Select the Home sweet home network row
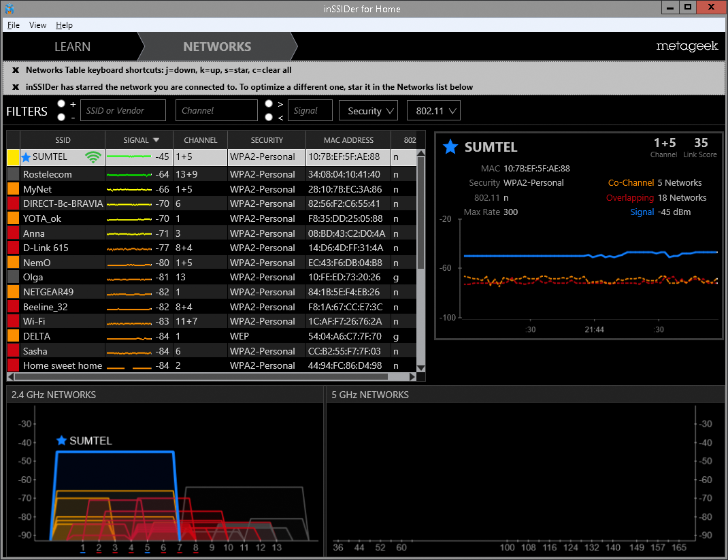This screenshot has width=728, height=560. point(212,365)
